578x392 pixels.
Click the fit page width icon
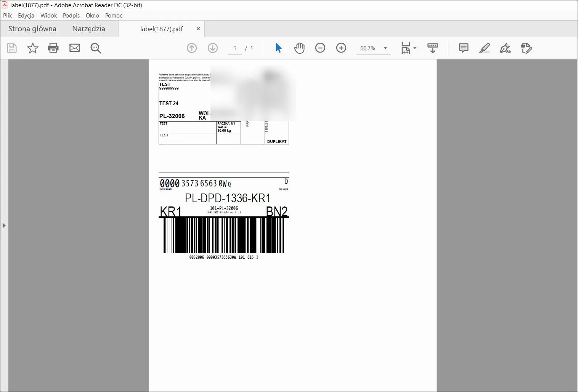point(406,48)
